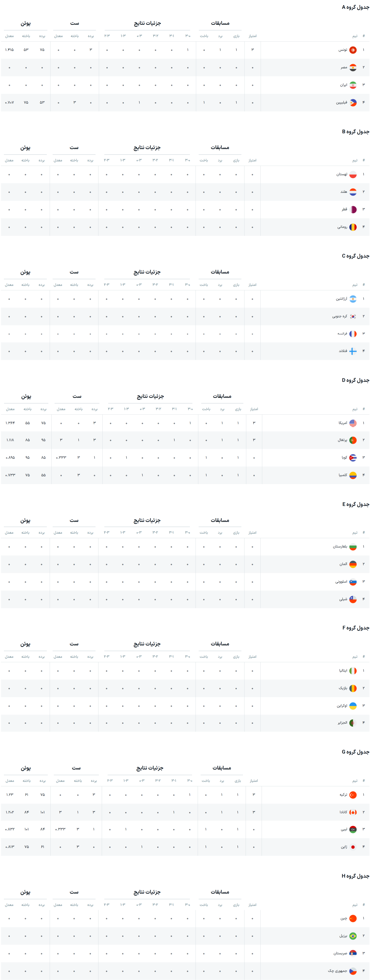
Task: Click the Italy team name in Group F
Action: tap(343, 671)
